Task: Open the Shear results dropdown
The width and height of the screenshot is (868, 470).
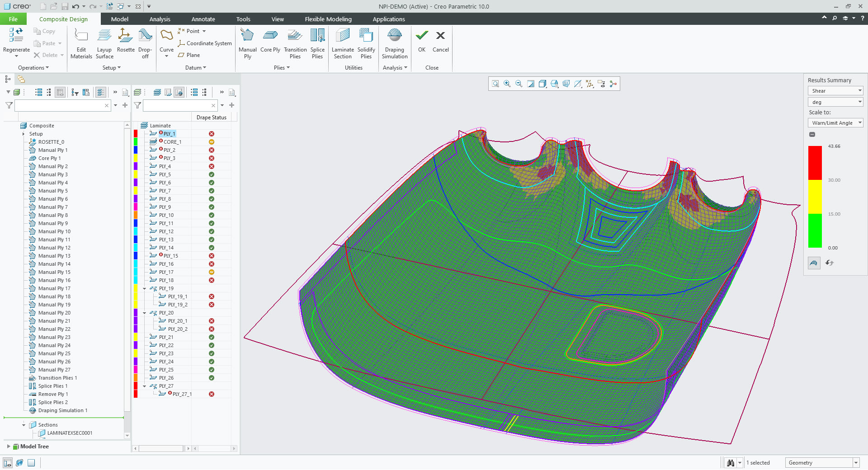Action: [835, 90]
